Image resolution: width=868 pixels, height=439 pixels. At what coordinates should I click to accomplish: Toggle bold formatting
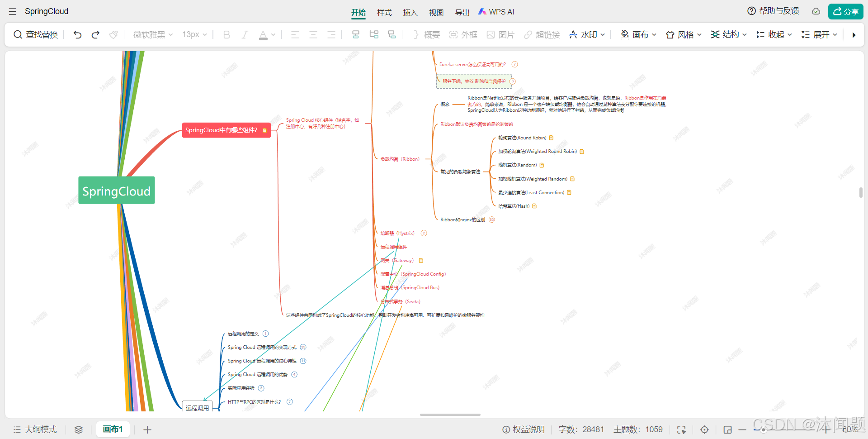226,35
